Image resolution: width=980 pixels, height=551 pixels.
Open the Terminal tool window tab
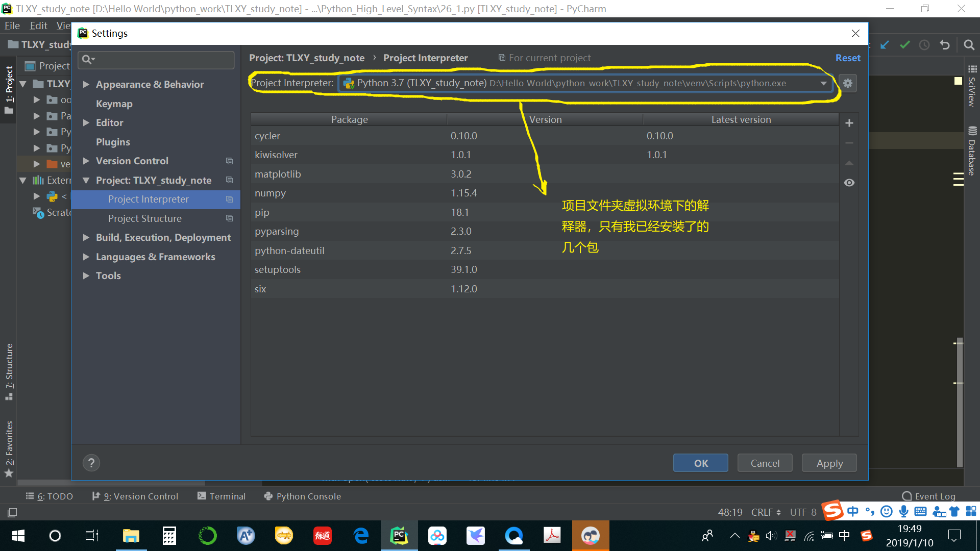click(x=222, y=496)
